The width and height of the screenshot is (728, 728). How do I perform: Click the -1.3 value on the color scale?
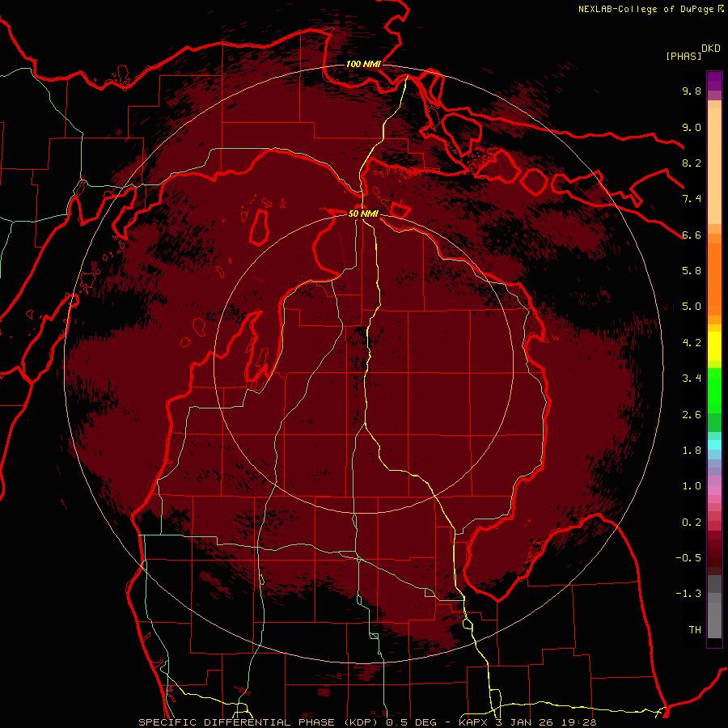coord(688,594)
